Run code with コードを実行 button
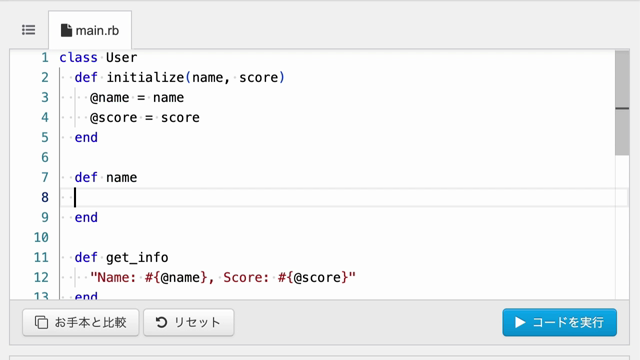This screenshot has height=360, width=640. (560, 322)
